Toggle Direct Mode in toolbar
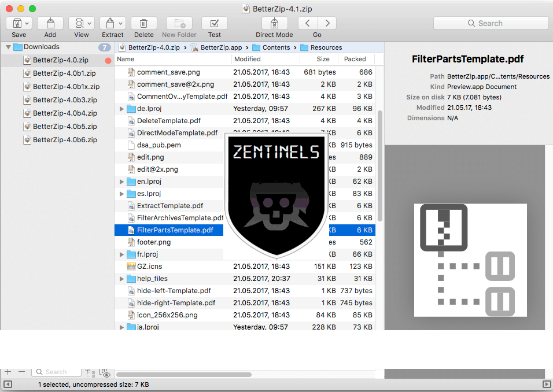Viewport: 553px width, 392px height. click(x=274, y=23)
